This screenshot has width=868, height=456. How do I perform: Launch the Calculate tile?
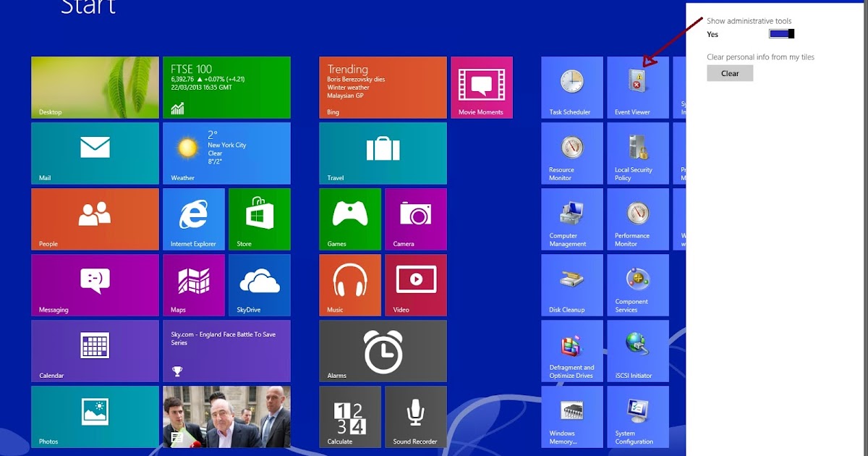[350, 417]
